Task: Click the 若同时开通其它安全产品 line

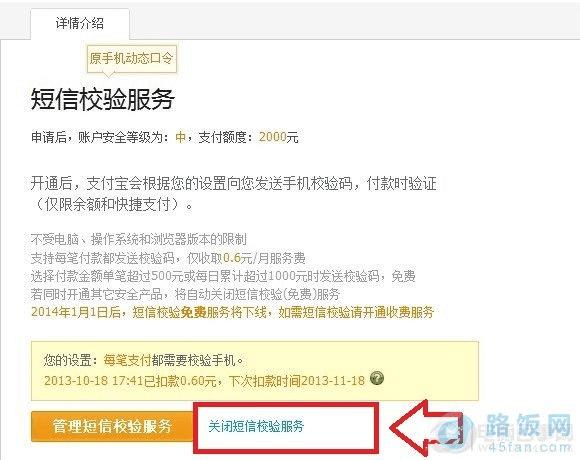Action: click(x=185, y=294)
